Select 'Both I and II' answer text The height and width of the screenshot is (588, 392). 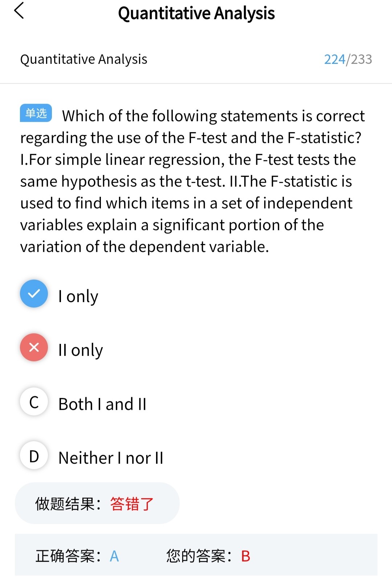(102, 404)
